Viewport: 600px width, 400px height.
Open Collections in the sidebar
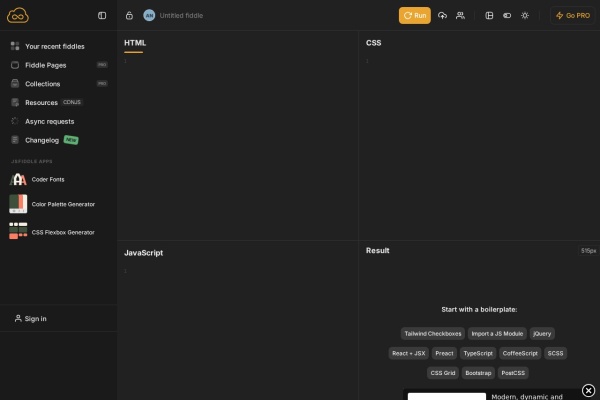(42, 84)
